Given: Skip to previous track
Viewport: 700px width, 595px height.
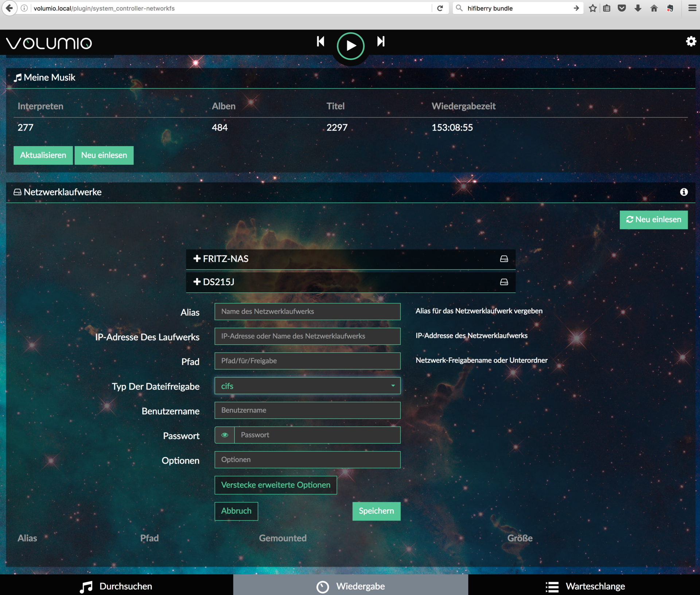Looking at the screenshot, I should coord(320,41).
